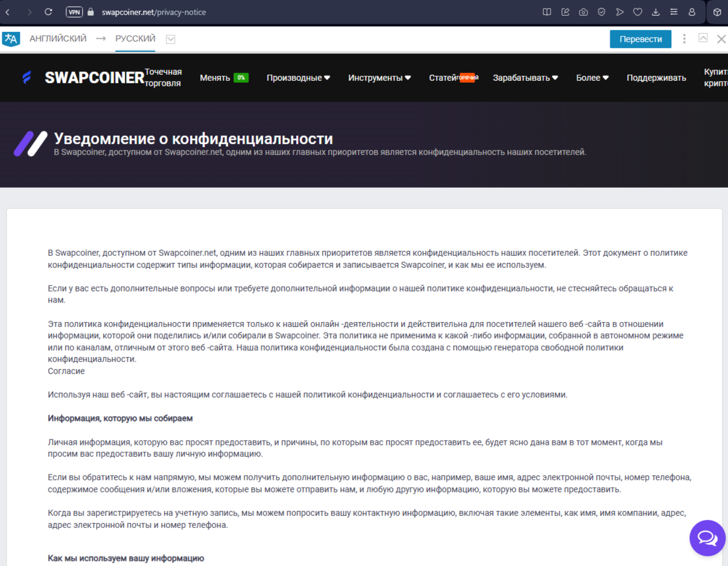The height and width of the screenshot is (566, 728).
Task: Click the SWAPCOINER brand name
Action: point(95,78)
